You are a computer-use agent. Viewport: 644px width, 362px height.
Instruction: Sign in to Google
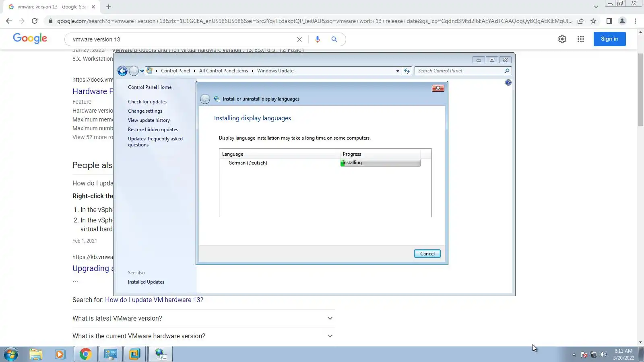coord(609,39)
